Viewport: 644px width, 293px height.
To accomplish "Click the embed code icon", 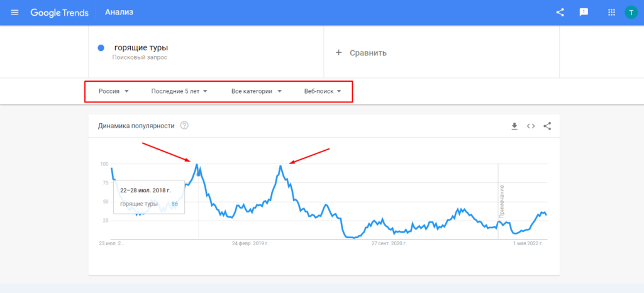I will (531, 126).
